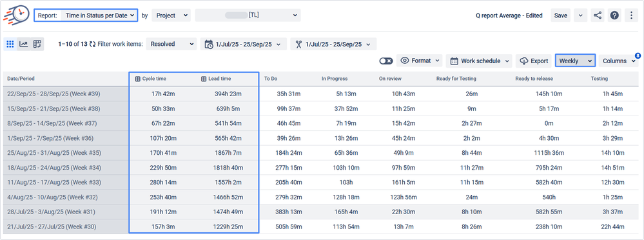Image resolution: width=644 pixels, height=240 pixels.
Task: Click the cycle time cell 17h 42m
Action: coord(163,94)
